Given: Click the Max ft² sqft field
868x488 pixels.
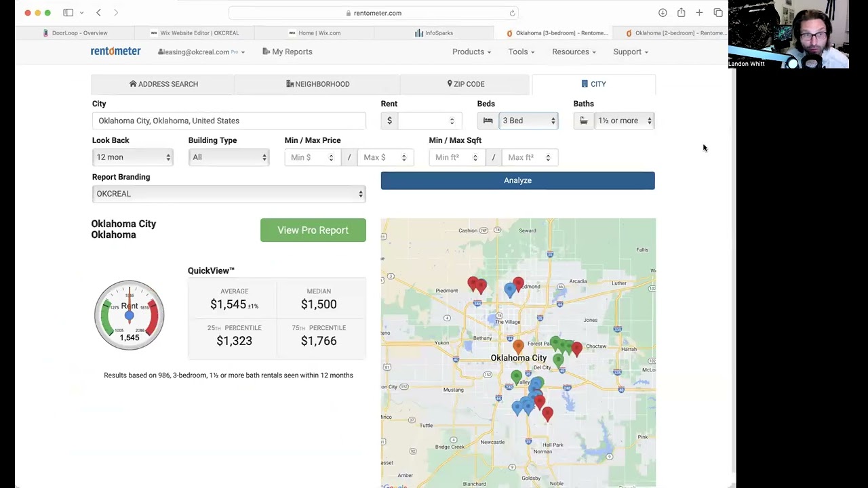Looking at the screenshot, I should (x=529, y=157).
